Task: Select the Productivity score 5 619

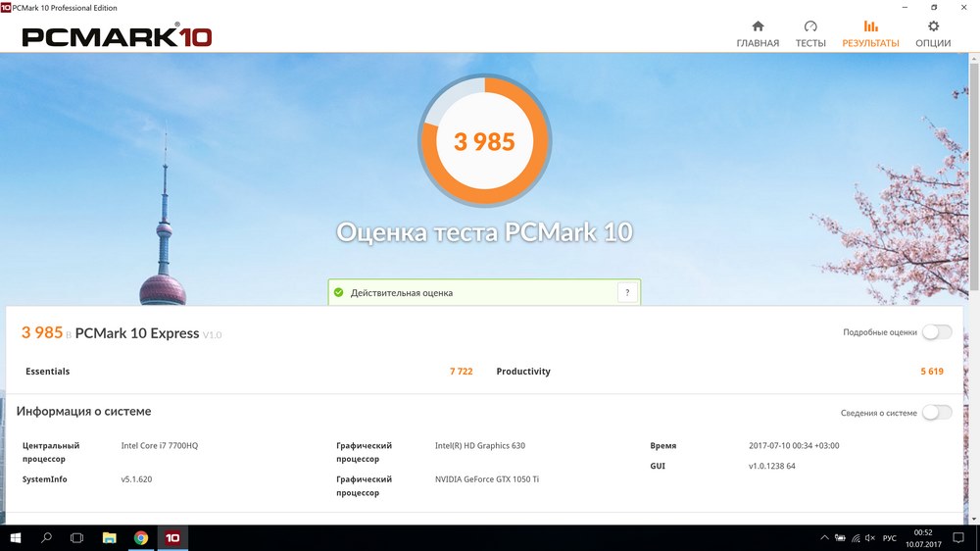Action: click(932, 371)
